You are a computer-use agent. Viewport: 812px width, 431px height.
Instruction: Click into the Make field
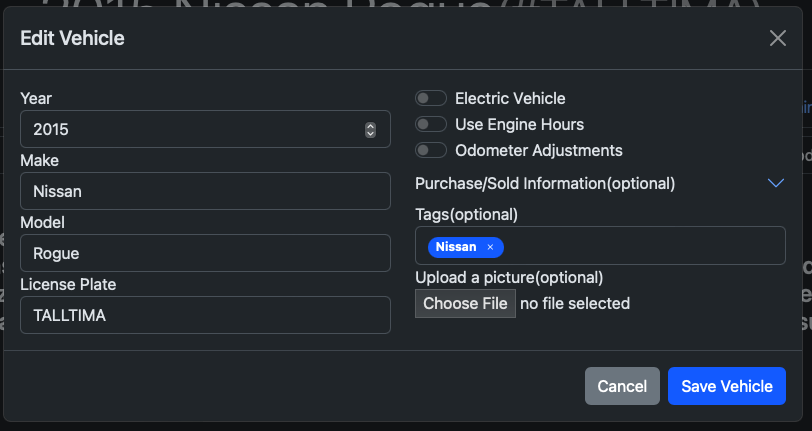(205, 191)
